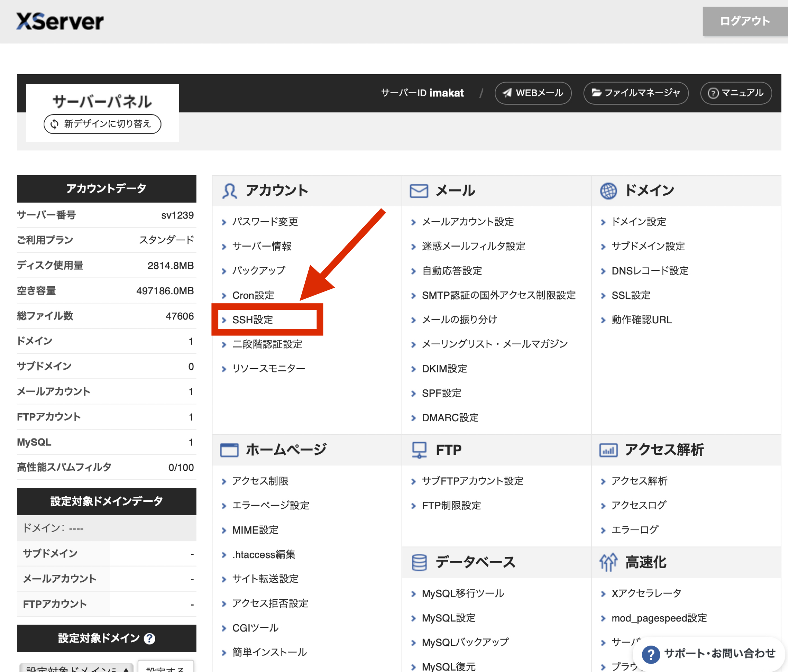The height and width of the screenshot is (672, 788).
Task: Open the 設定対象ドメイン dropdown selector
Action: 76,668
